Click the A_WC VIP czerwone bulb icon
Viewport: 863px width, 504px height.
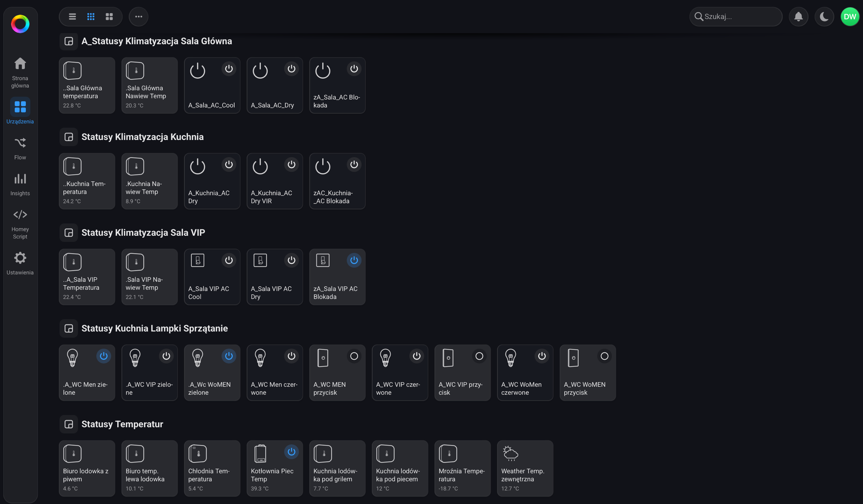tap(386, 358)
